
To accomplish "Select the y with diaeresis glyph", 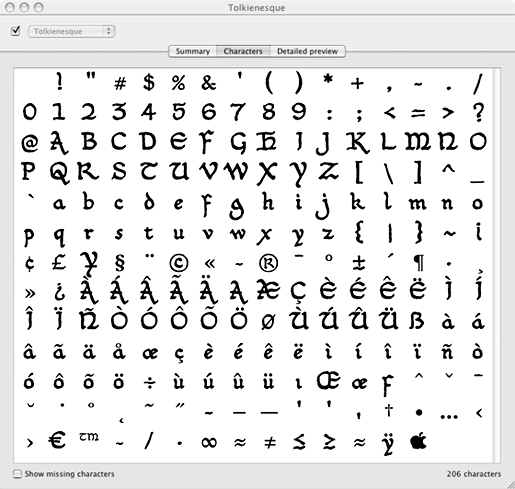I will [389, 444].
